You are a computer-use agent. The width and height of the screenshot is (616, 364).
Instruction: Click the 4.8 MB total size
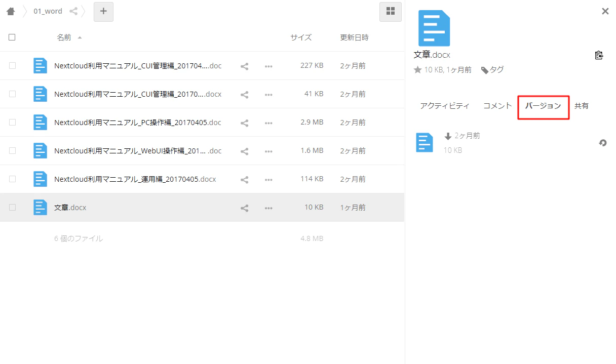(312, 238)
